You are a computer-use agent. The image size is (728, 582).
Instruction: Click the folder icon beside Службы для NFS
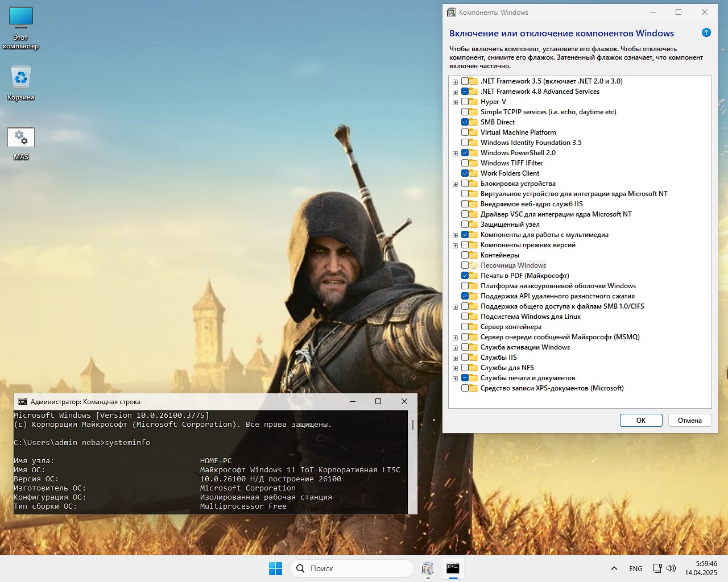click(473, 368)
